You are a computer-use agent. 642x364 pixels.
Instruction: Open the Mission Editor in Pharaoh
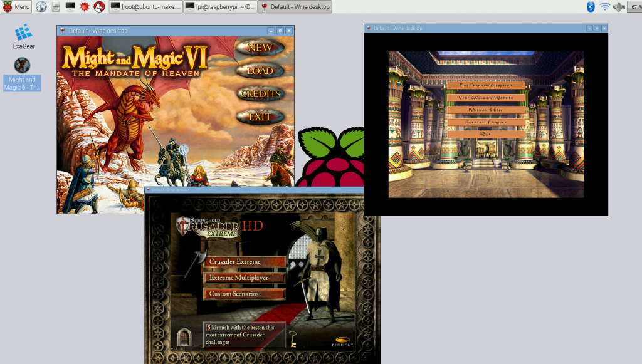coord(486,110)
